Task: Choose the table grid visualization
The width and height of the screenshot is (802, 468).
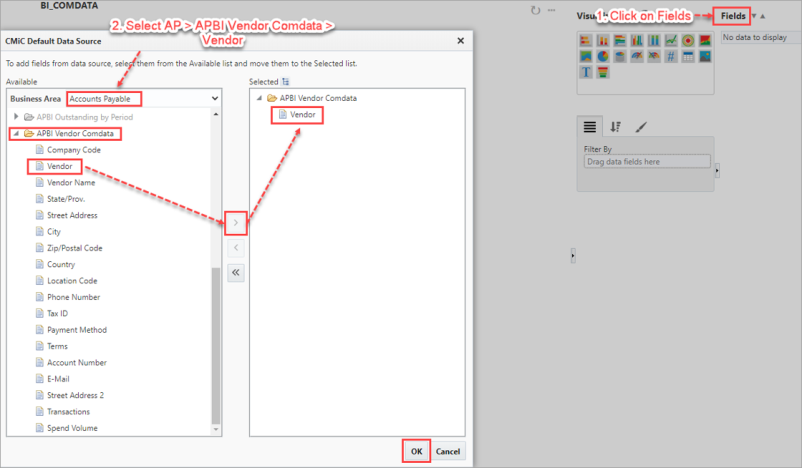Action: (x=688, y=56)
